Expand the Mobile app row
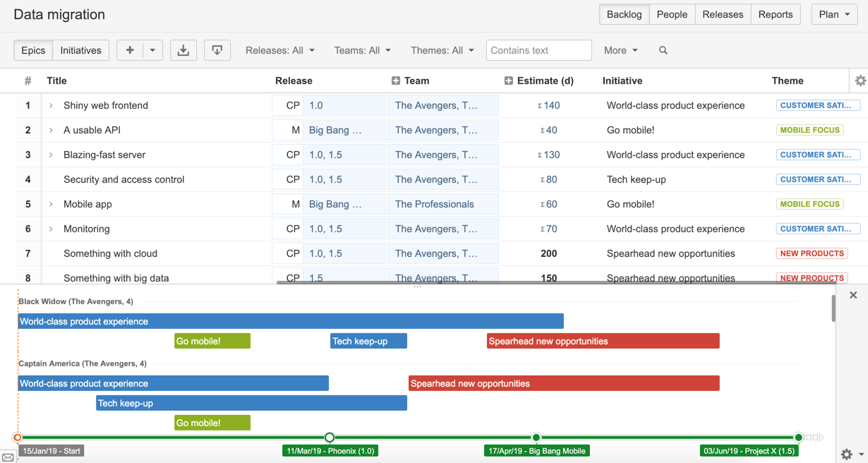This screenshot has width=868, height=463. click(51, 204)
